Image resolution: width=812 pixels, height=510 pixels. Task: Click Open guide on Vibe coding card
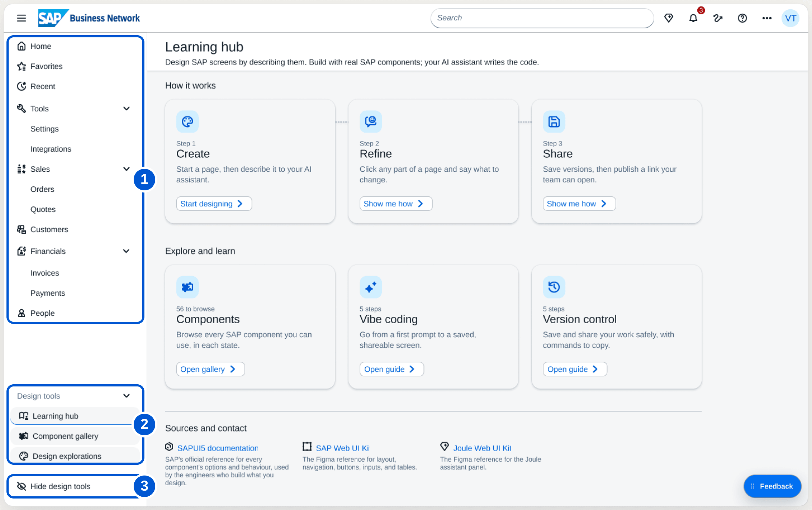coord(392,369)
